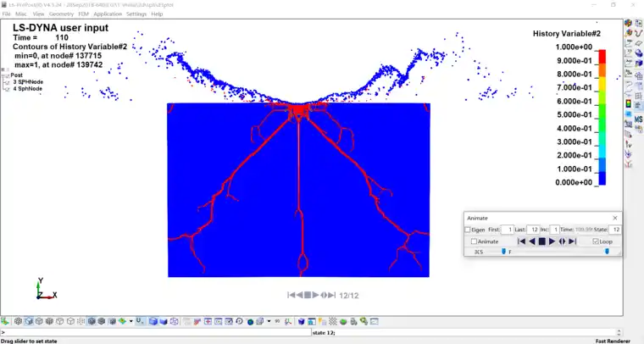
Task: Click the U-shaped unreference icon bottom toolbar
Action: click(x=140, y=321)
